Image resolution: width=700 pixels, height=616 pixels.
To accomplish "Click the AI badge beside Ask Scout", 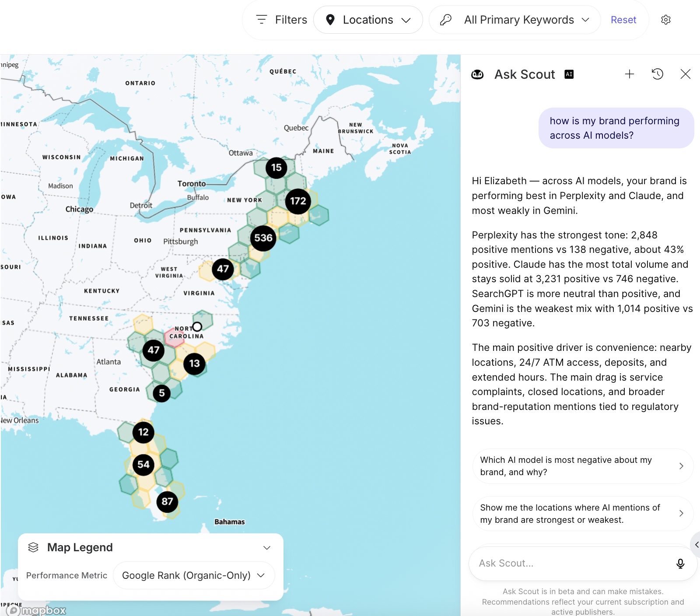I will tap(569, 74).
